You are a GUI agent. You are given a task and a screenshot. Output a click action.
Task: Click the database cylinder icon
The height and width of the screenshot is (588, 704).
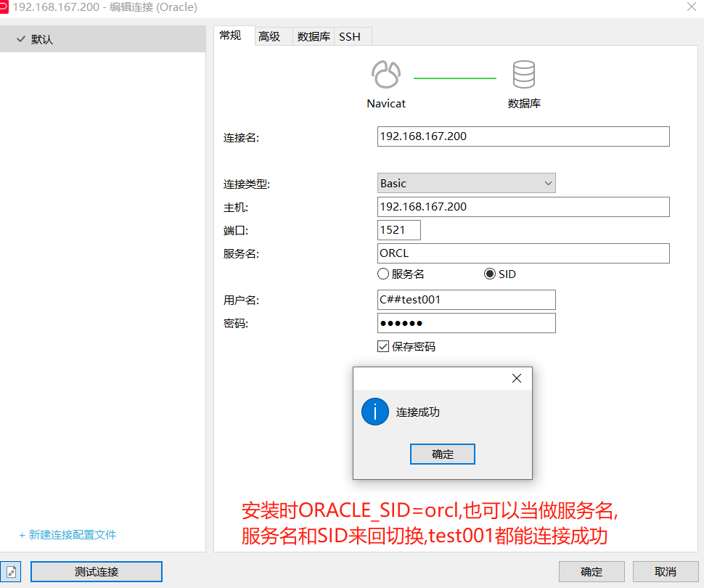(x=524, y=75)
